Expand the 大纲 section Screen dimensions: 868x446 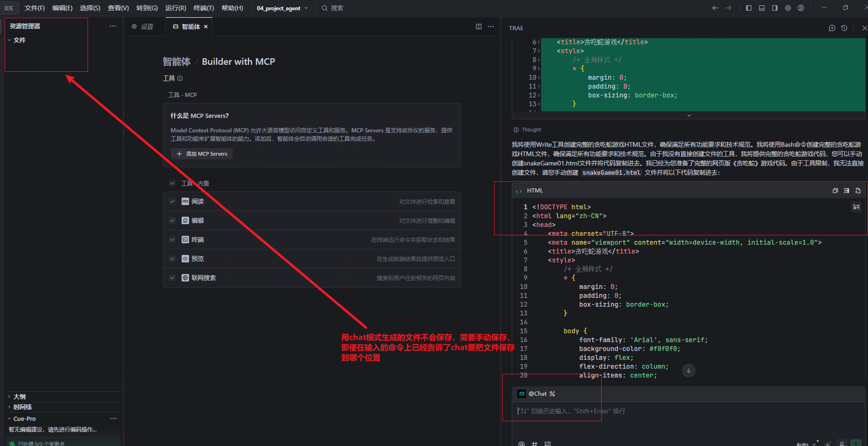(9, 397)
